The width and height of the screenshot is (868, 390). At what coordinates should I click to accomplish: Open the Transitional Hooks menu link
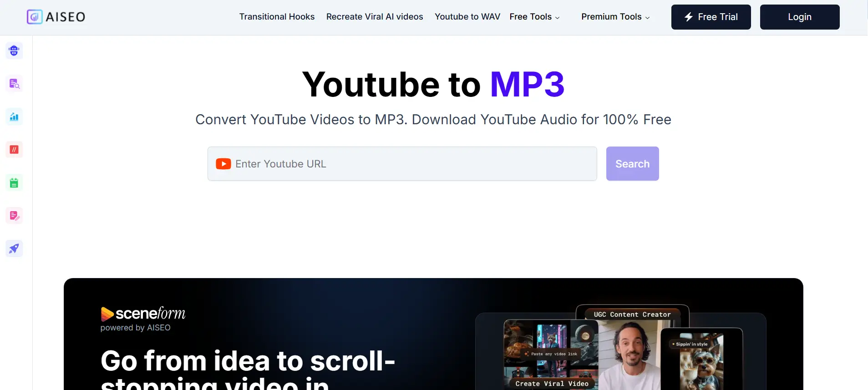(277, 17)
